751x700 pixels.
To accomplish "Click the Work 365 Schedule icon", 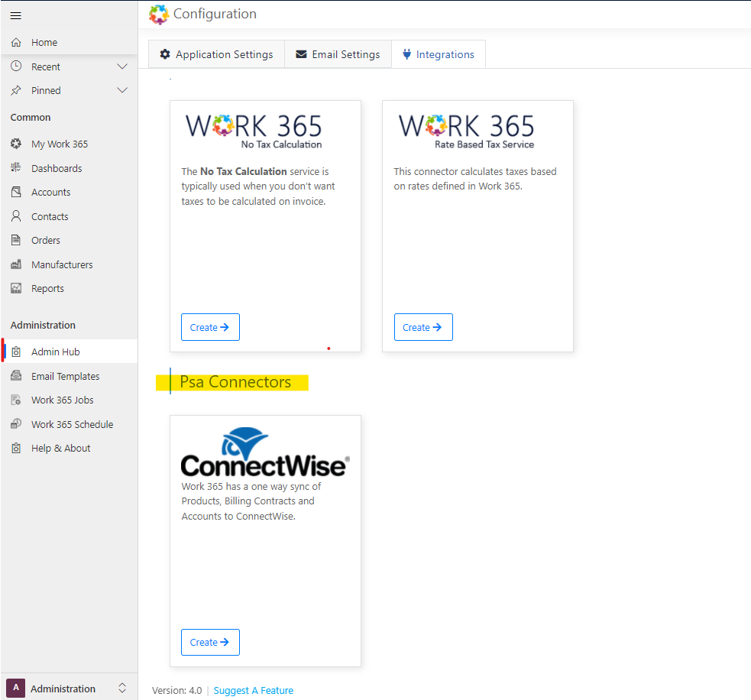I will coord(16,424).
